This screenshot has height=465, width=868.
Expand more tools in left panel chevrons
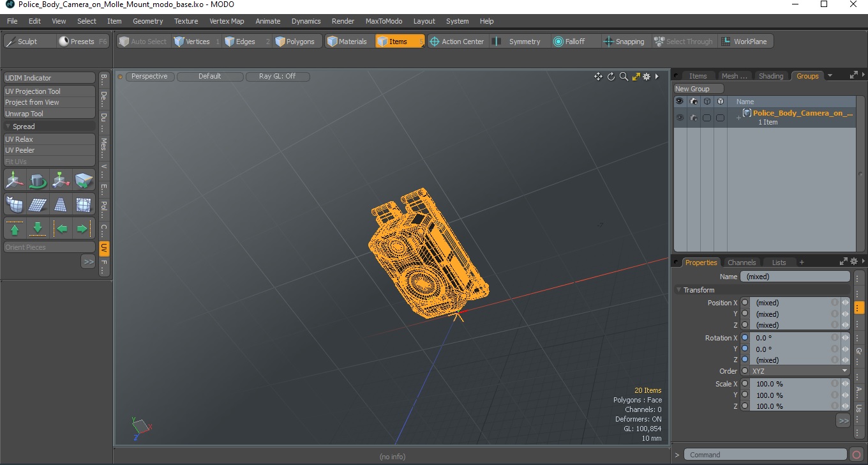tap(88, 261)
